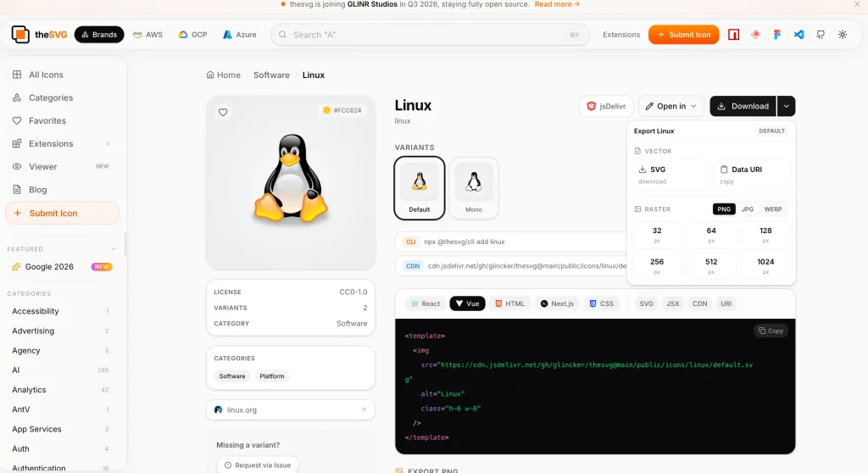Open the Download options dropdown arrow
This screenshot has width=868, height=473.
(x=786, y=106)
